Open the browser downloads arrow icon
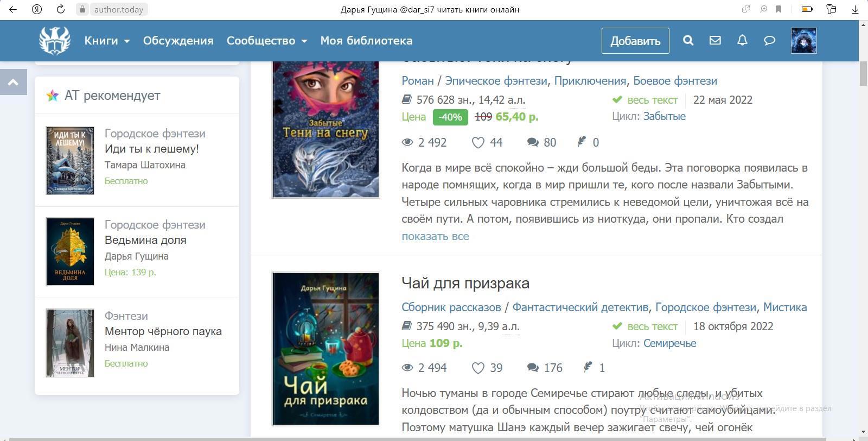This screenshot has height=441, width=868. tap(855, 9)
